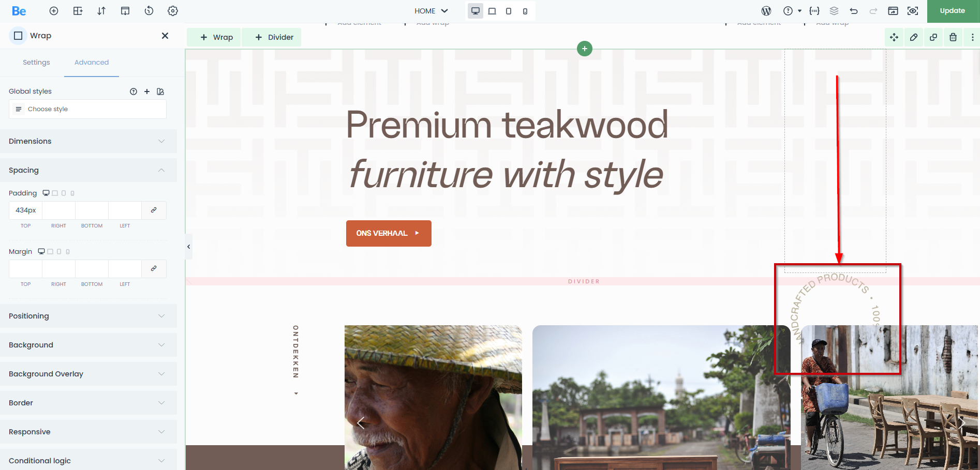Open the pre-built sections grid icon
The image size is (980, 470).
(x=78, y=11)
